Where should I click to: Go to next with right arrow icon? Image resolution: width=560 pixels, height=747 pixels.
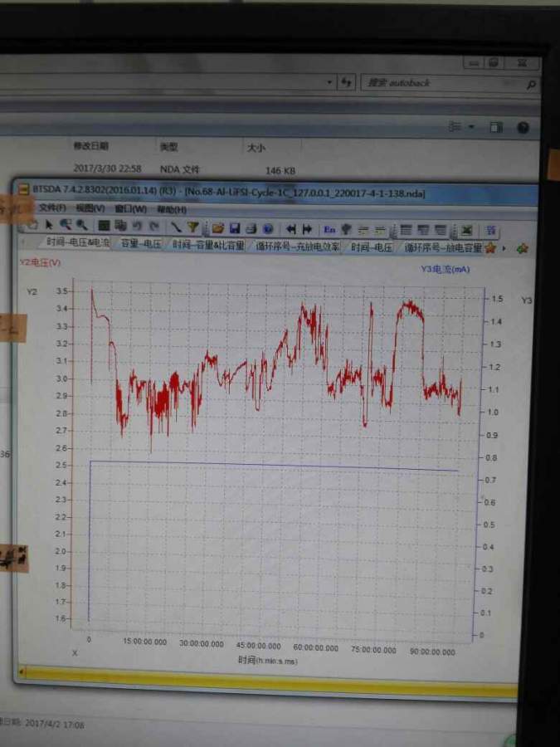click(x=307, y=229)
